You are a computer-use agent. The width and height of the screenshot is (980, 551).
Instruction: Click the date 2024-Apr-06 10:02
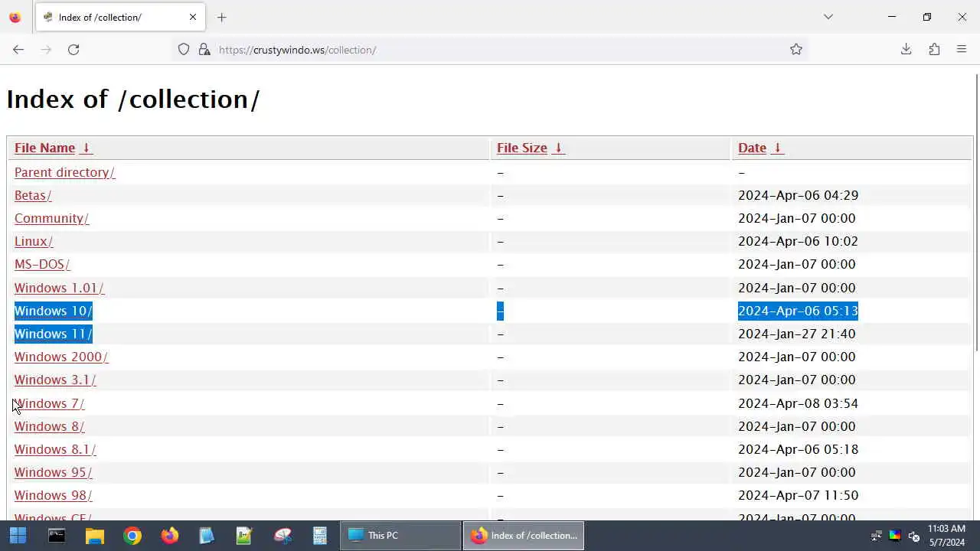point(798,241)
